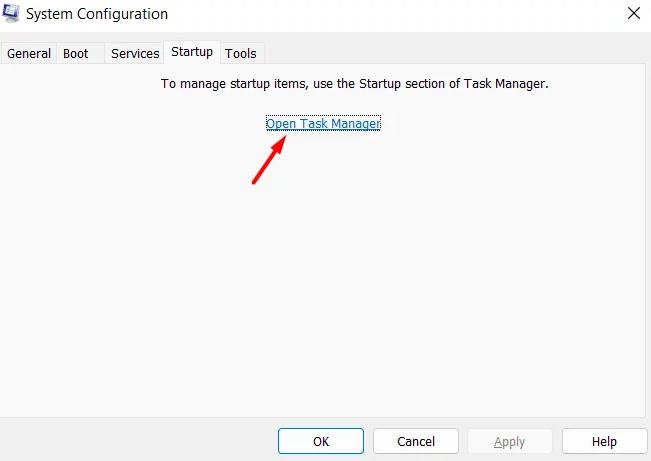Click the startup items instruction sentence

(x=355, y=84)
